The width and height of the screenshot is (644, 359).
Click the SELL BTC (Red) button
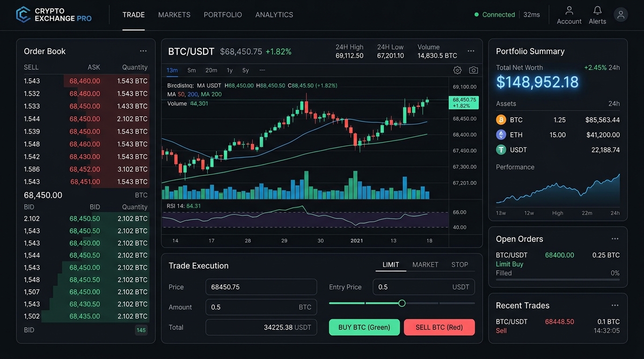click(x=439, y=327)
